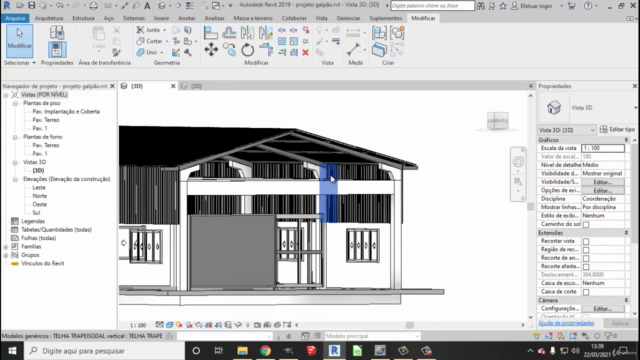Click Editar next to Visibilidade/S...
The image size is (640, 360).
pos(603,182)
